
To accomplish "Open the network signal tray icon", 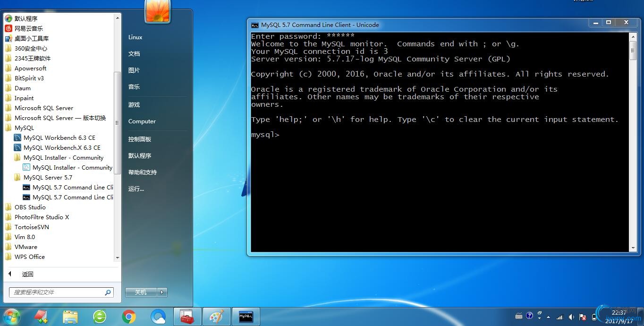I will coord(560,317).
